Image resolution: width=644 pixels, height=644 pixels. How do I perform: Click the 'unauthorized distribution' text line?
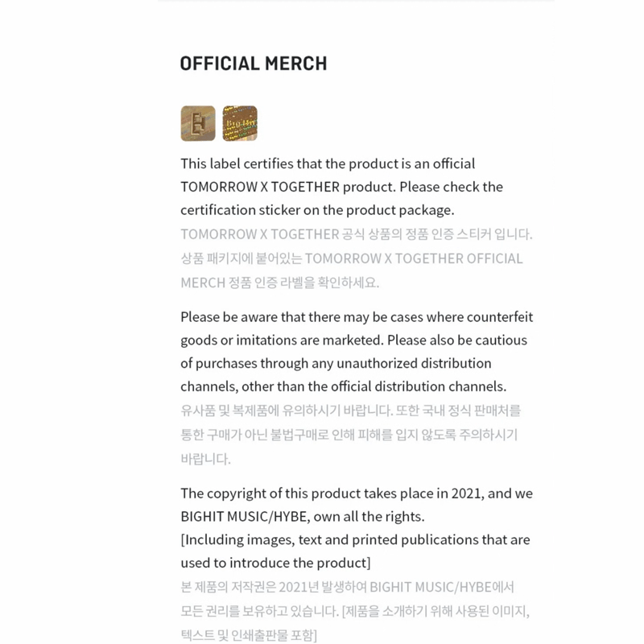click(336, 363)
